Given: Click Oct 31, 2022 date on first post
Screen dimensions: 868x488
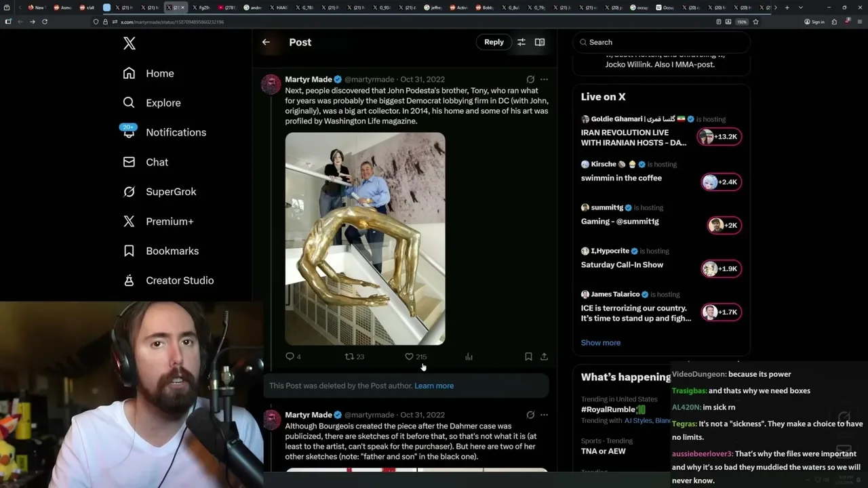Looking at the screenshot, I should (x=422, y=79).
